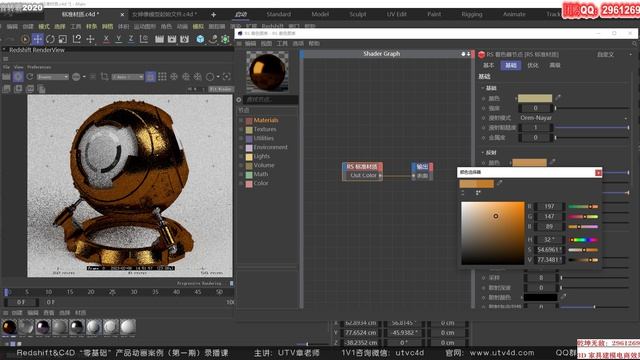Image resolution: width=640 pixels, height=360 pixels.
Task: Click the R value field showing 197
Action: tap(549, 207)
